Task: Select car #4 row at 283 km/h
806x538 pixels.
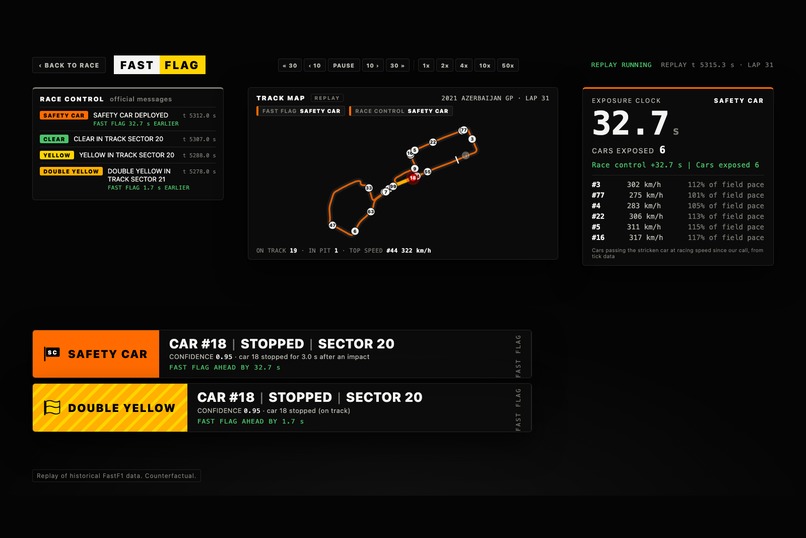Action: [x=677, y=206]
